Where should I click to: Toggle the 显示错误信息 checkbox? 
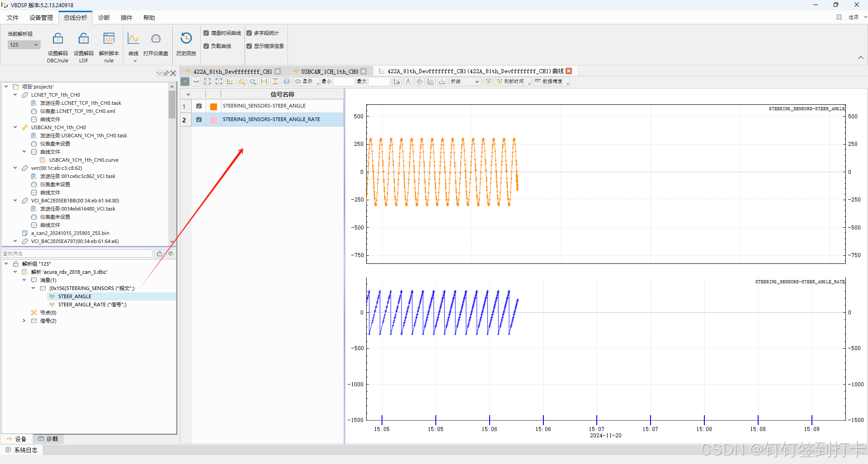tap(249, 46)
